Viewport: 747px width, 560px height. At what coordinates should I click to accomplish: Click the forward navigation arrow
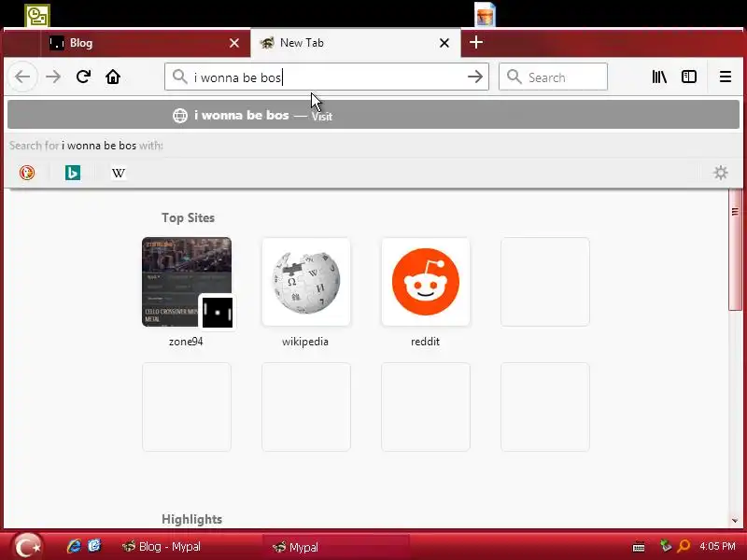coord(53,77)
